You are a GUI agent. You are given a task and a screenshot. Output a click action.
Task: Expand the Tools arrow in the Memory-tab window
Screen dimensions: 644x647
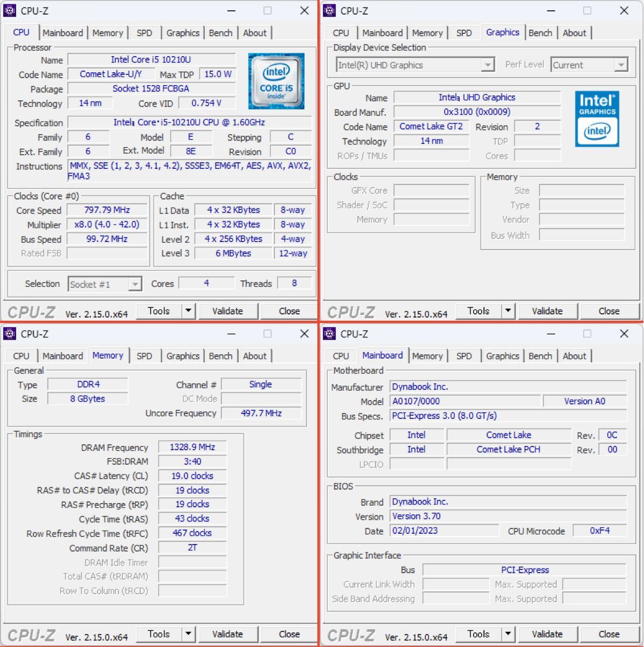pos(188,634)
